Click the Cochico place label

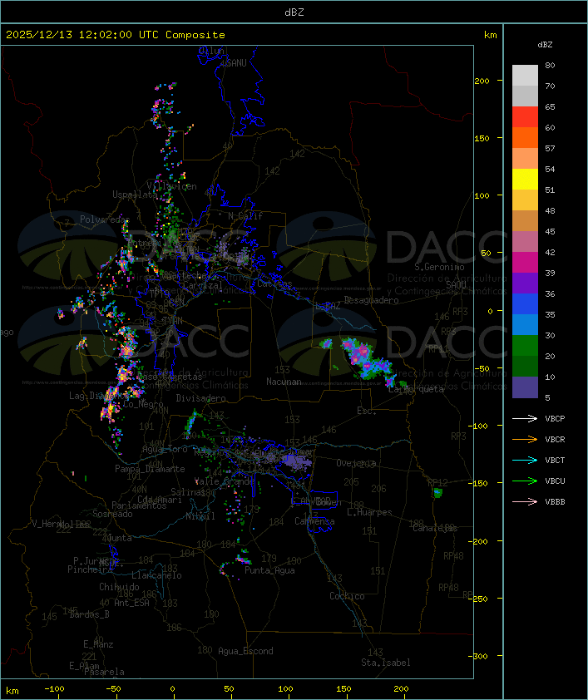[x=347, y=596]
